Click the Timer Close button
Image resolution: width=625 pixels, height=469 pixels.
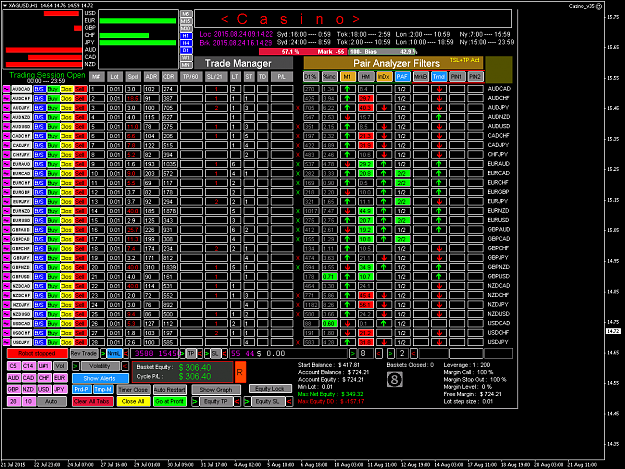(133, 390)
